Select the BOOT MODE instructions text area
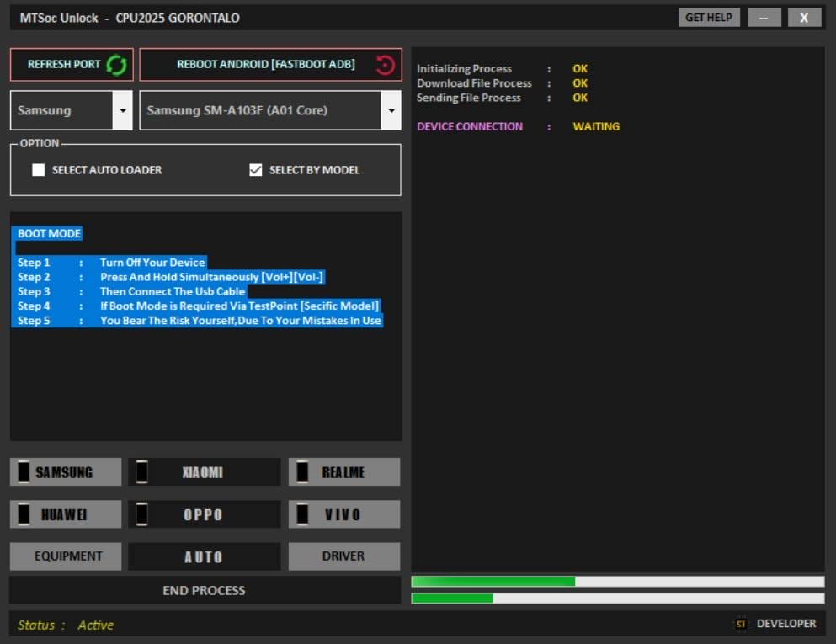The height and width of the screenshot is (644, 836). 200,278
